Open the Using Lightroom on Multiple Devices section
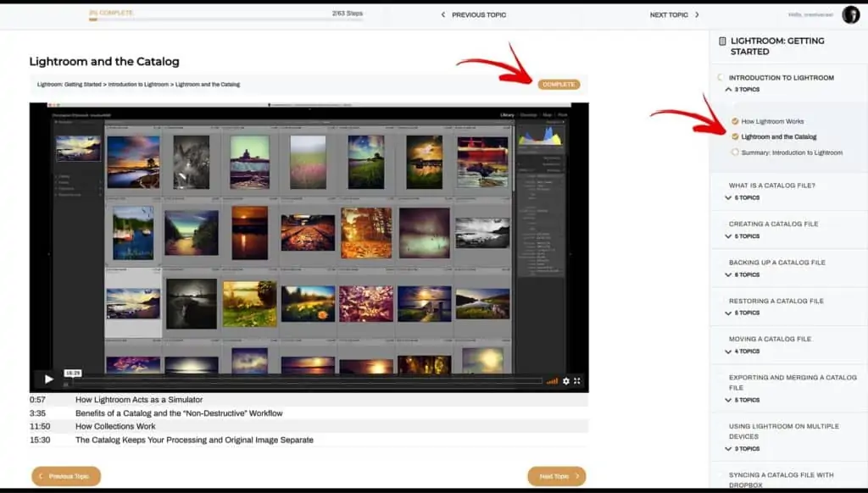868x493 pixels. point(784,431)
